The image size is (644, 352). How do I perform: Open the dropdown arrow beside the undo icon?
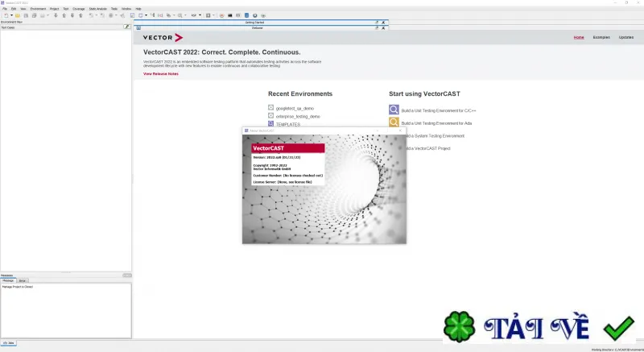97,15
